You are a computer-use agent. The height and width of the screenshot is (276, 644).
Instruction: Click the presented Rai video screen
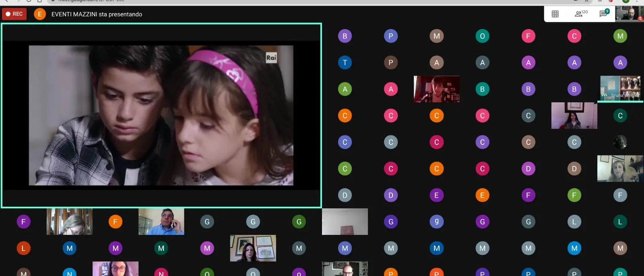coord(161,115)
